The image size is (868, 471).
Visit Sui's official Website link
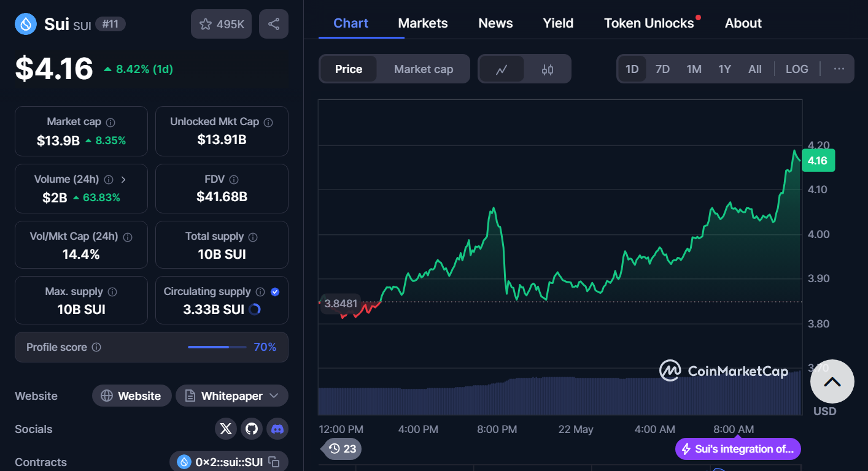point(131,396)
